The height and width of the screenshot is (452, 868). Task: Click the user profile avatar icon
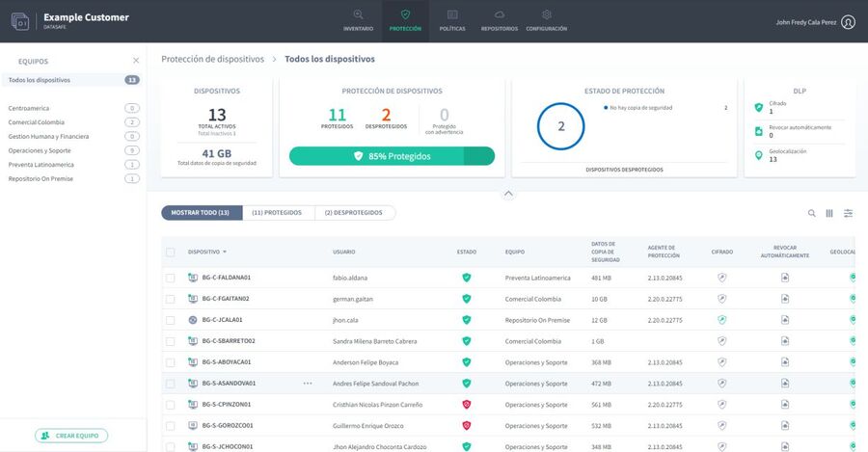click(848, 22)
